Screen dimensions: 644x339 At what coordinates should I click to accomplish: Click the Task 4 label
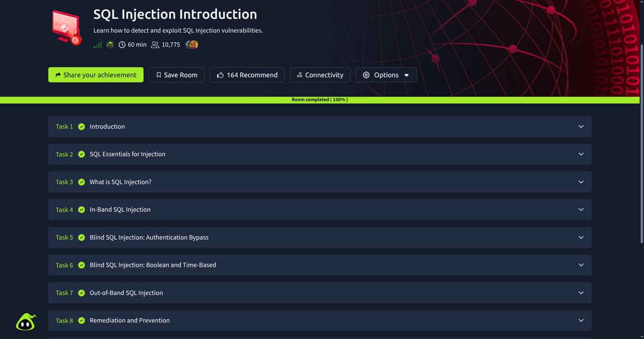tap(64, 210)
